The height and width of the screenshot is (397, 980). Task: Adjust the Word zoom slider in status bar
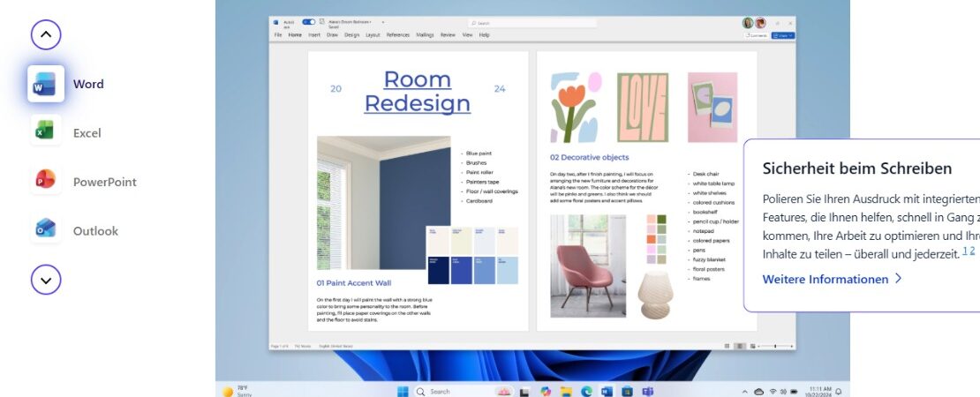[x=776, y=346]
